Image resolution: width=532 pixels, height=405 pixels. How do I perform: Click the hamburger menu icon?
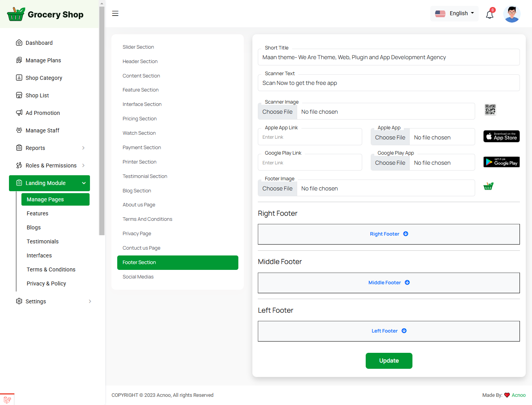pos(115,14)
